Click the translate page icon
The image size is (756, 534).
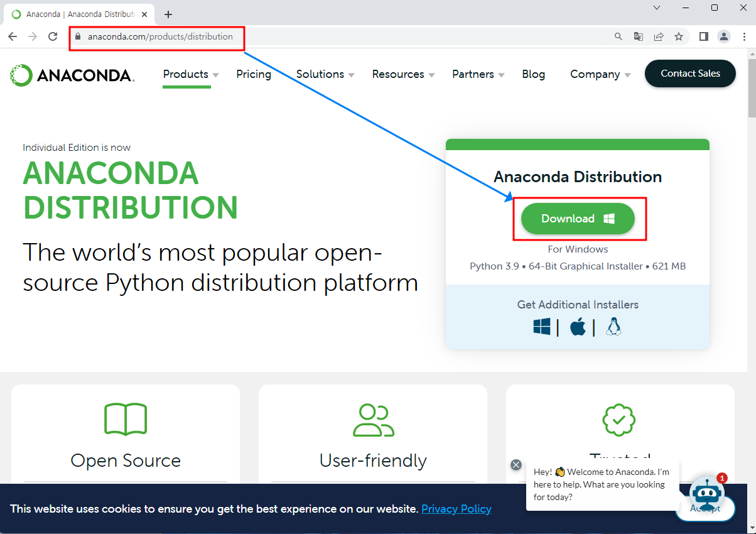click(x=639, y=36)
